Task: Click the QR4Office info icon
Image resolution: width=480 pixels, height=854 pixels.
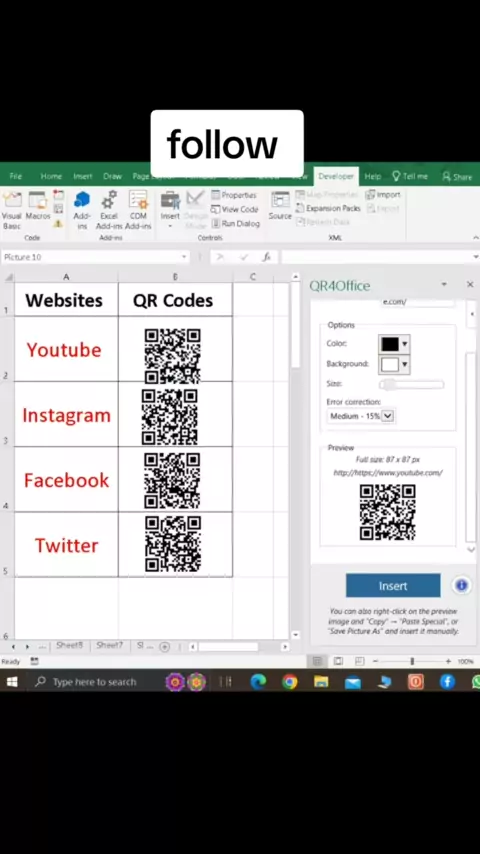Action: [x=461, y=585]
